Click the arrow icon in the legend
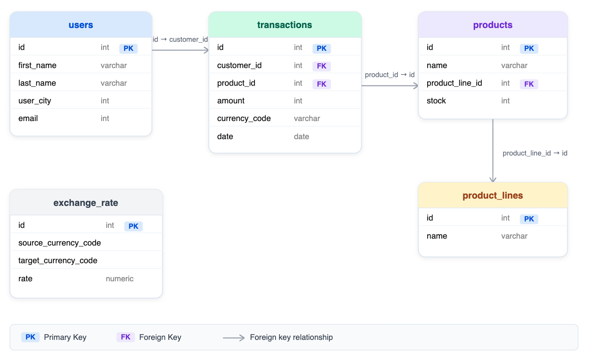The height and width of the screenshot is (364, 593). click(234, 337)
